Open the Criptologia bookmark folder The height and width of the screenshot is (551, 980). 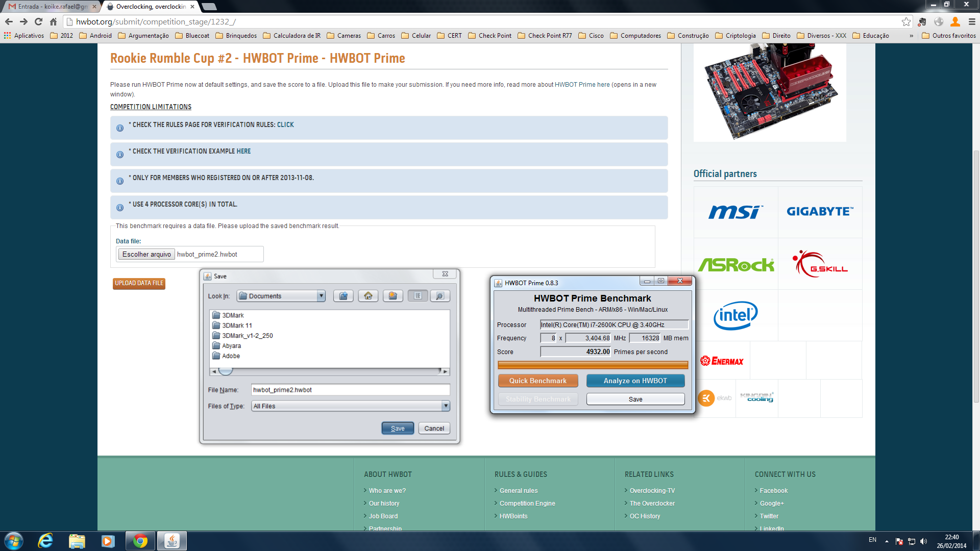(736, 36)
